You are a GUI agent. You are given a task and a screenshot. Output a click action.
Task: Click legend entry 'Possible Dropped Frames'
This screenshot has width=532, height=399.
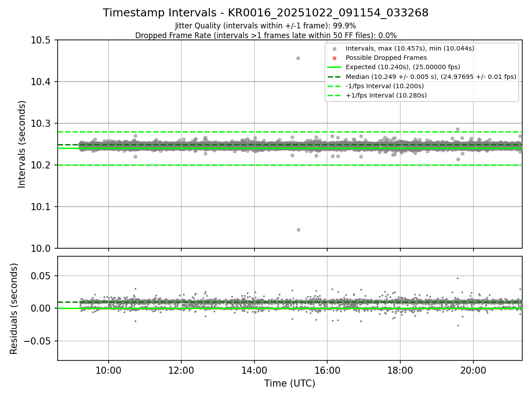coord(386,58)
